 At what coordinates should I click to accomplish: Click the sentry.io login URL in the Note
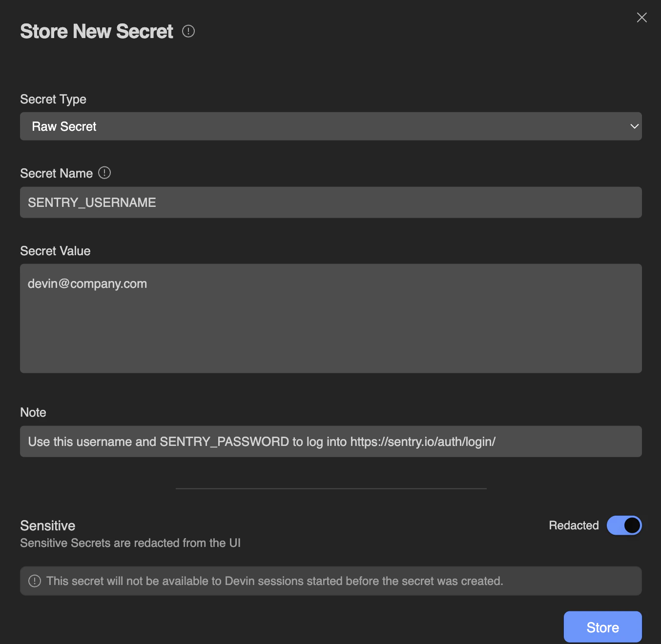[x=423, y=442]
